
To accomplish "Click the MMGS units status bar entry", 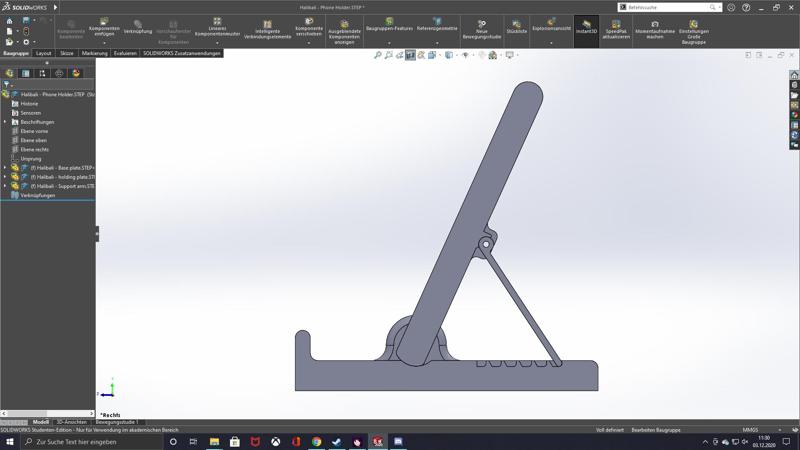I will click(x=750, y=430).
